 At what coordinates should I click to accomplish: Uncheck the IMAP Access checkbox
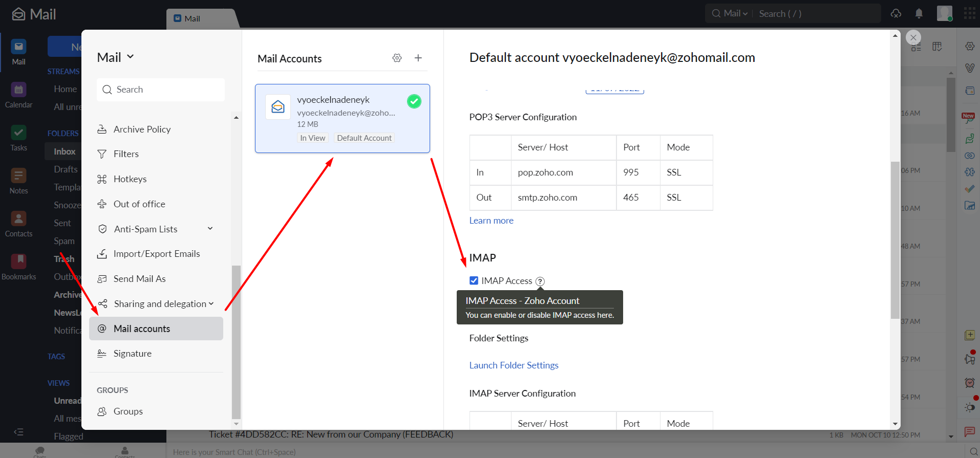click(474, 280)
